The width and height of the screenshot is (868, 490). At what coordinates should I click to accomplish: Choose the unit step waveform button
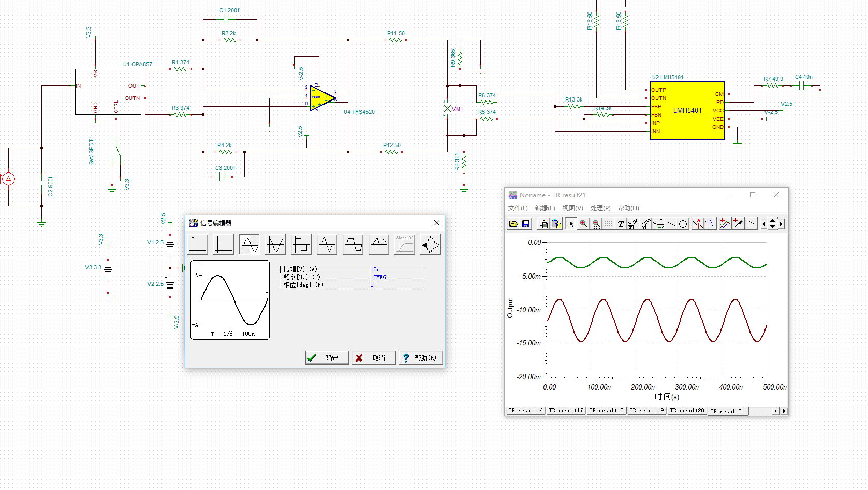(224, 244)
